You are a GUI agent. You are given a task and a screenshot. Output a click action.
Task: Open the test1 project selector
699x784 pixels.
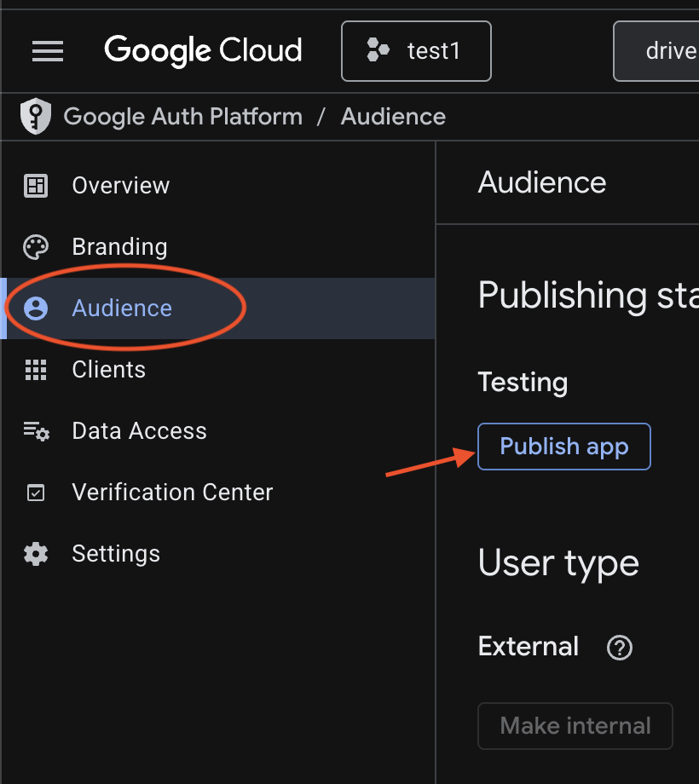pyautogui.click(x=416, y=51)
